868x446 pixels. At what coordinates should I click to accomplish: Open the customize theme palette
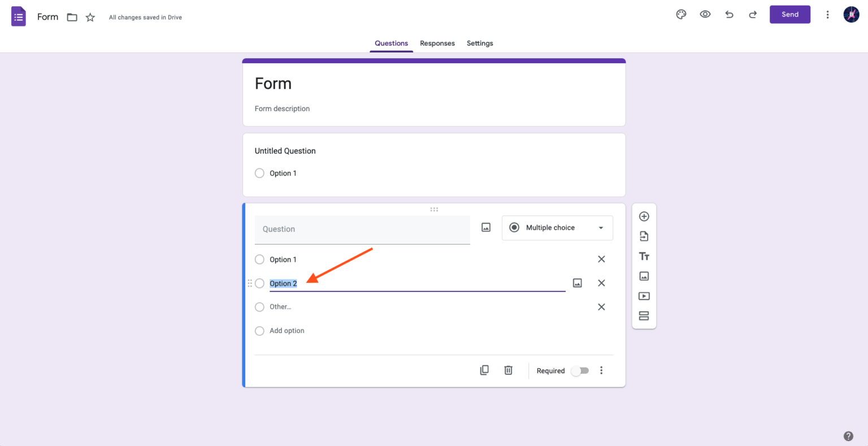[681, 15]
